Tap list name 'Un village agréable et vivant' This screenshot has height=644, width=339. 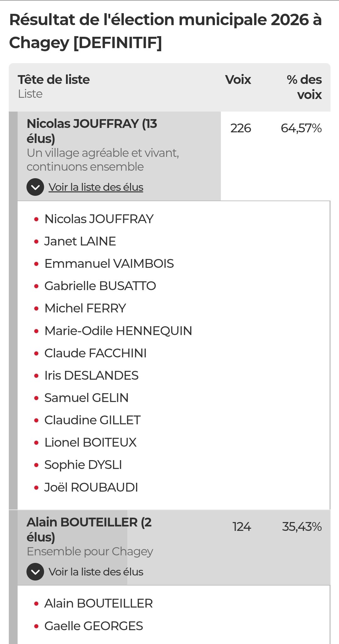[103, 160]
